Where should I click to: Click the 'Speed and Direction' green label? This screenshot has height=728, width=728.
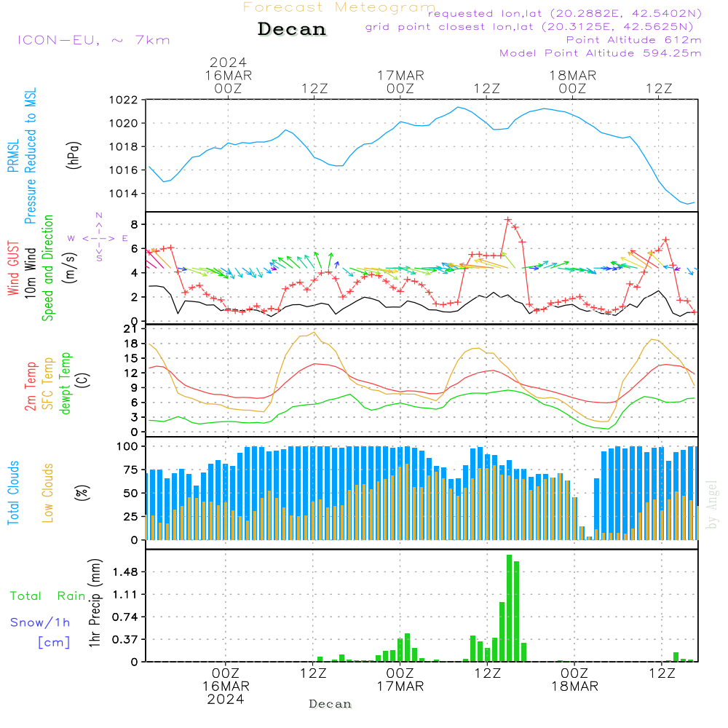pos(47,268)
